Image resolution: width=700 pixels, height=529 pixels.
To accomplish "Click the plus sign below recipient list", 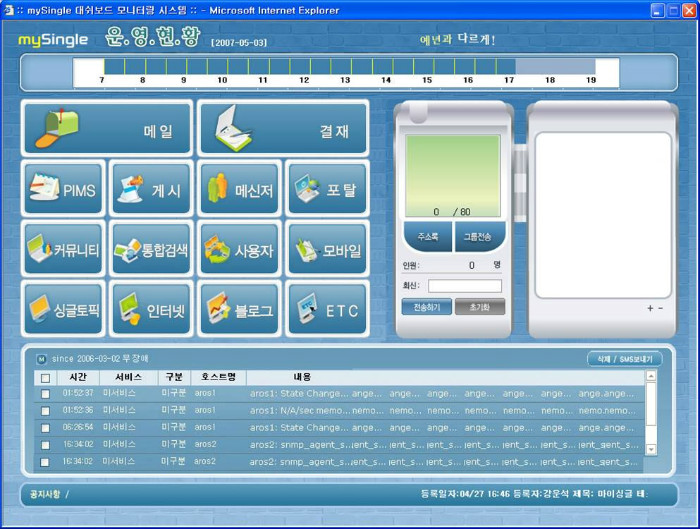I will 650,308.
